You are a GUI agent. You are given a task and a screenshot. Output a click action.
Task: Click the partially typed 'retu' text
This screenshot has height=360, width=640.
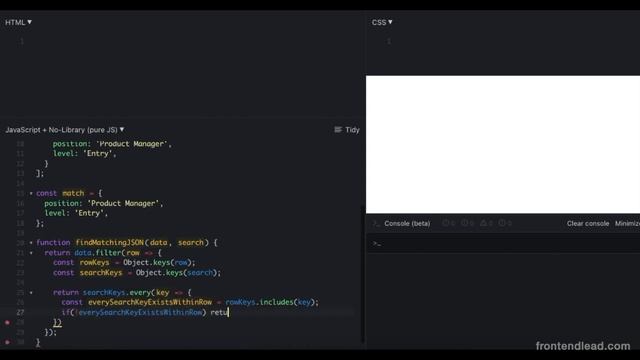pyautogui.click(x=219, y=313)
